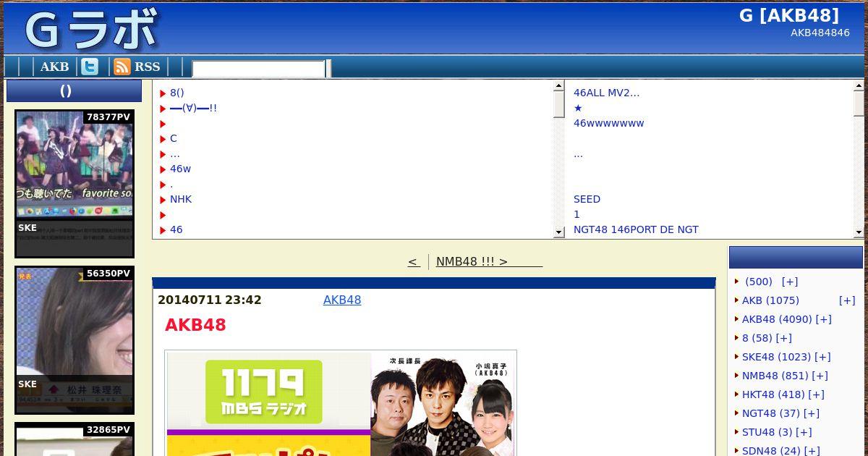Click the ★ headline entry
868x456 pixels.
pyautogui.click(x=578, y=108)
